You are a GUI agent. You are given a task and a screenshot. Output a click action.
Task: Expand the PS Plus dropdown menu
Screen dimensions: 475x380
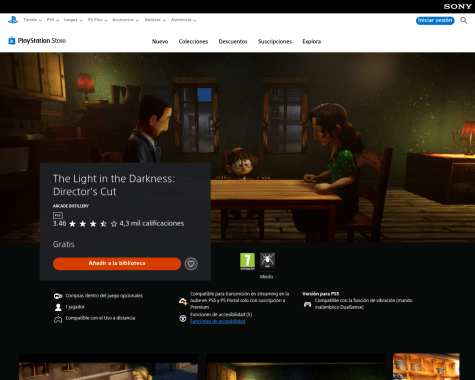97,20
